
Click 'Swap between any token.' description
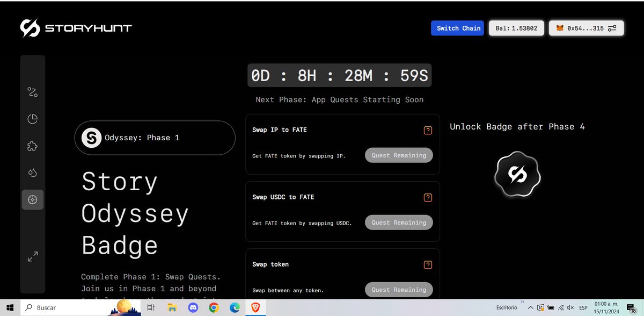288,290
